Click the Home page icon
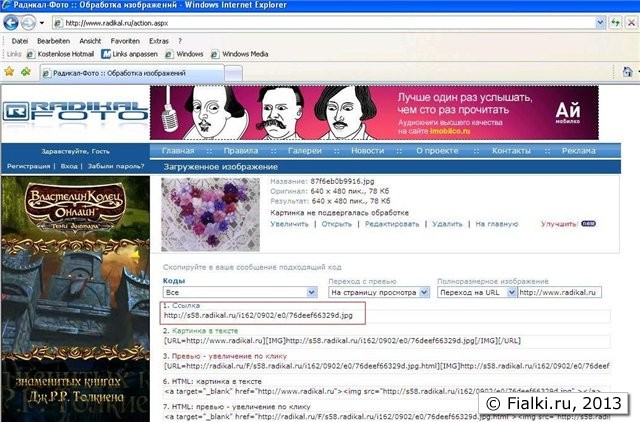This screenshot has height=422, width=640. click(x=627, y=72)
